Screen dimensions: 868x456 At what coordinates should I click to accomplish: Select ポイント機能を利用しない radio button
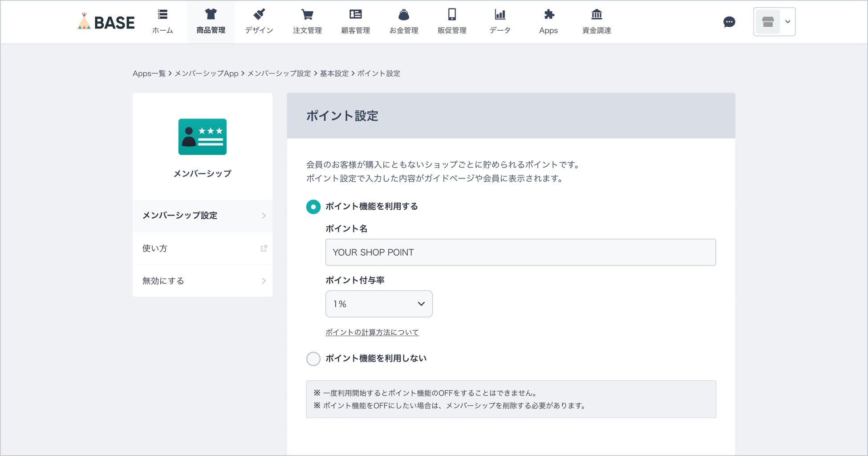(313, 359)
